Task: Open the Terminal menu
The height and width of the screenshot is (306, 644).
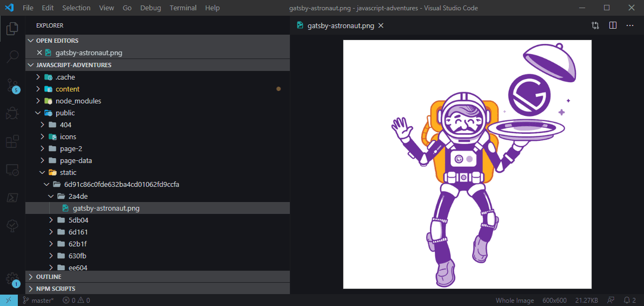Action: click(x=183, y=8)
